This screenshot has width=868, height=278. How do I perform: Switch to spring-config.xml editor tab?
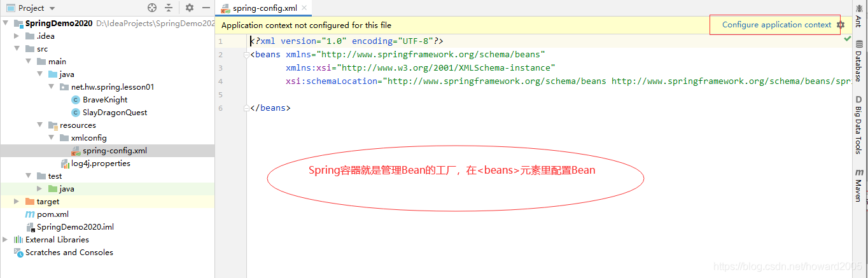tap(265, 8)
